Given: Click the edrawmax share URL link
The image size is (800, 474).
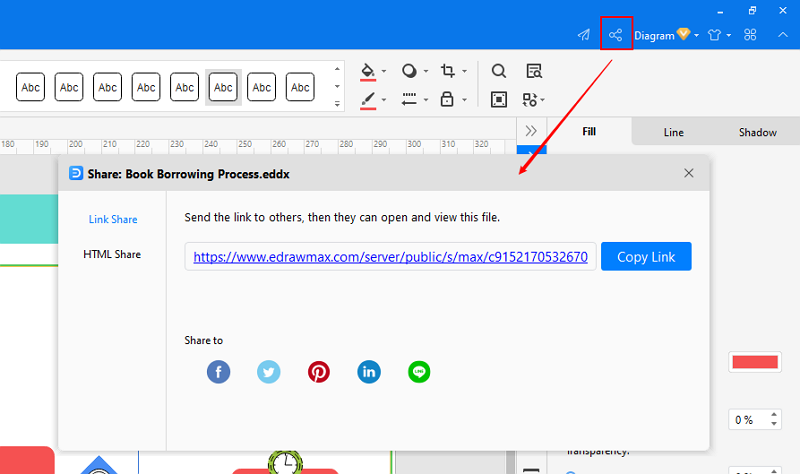Looking at the screenshot, I should tap(390, 257).
